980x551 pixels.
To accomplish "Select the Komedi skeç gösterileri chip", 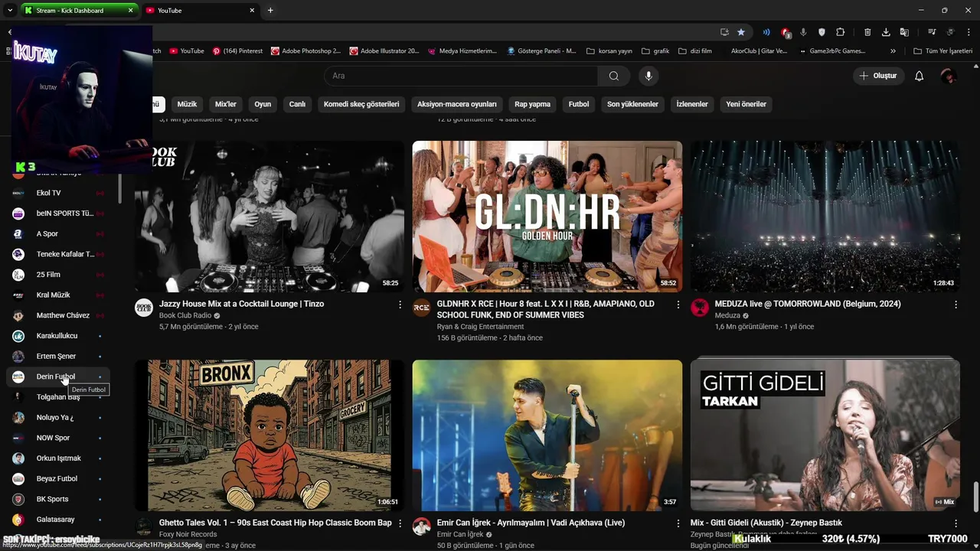I will (x=361, y=104).
